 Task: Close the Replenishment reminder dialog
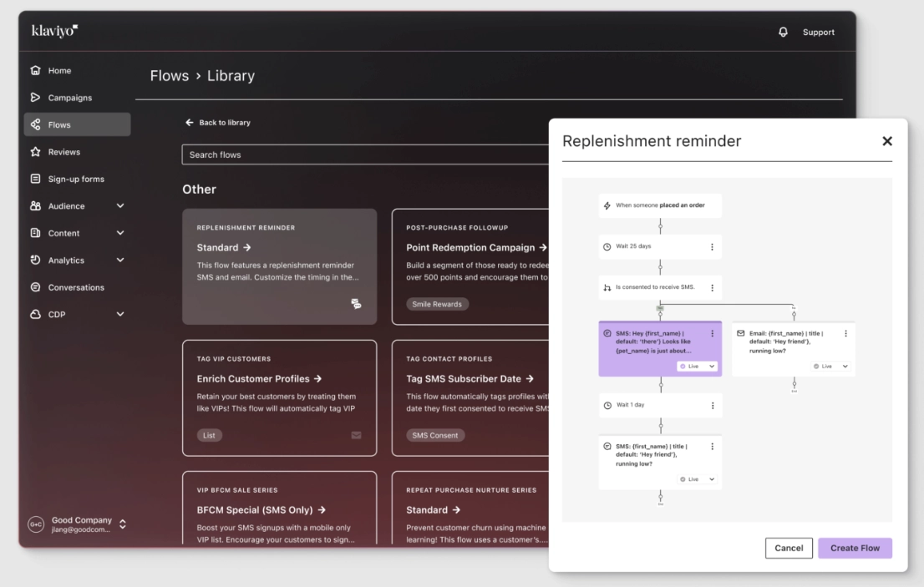(x=887, y=141)
